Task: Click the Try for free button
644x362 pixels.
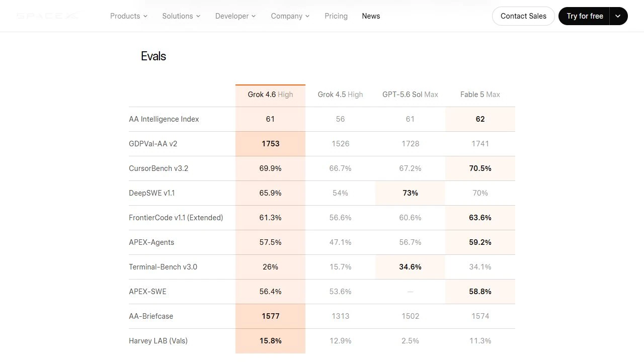Action: pyautogui.click(x=585, y=16)
